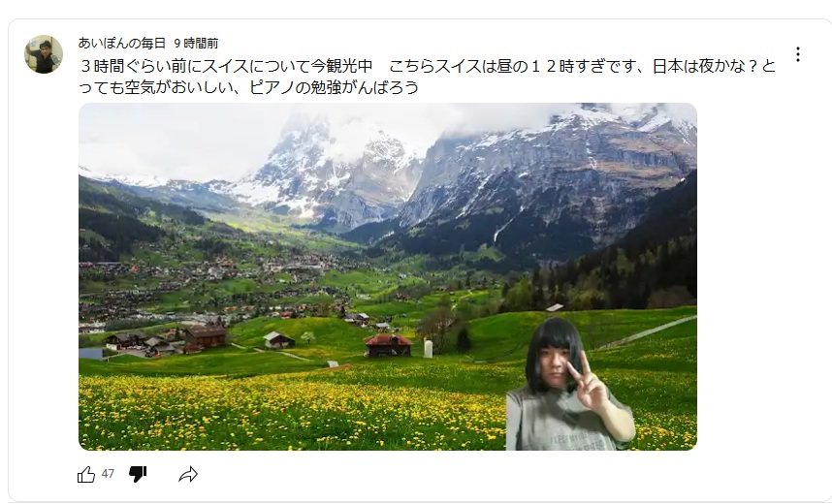
Task: Click the white silo beside the red house
Action: click(428, 349)
